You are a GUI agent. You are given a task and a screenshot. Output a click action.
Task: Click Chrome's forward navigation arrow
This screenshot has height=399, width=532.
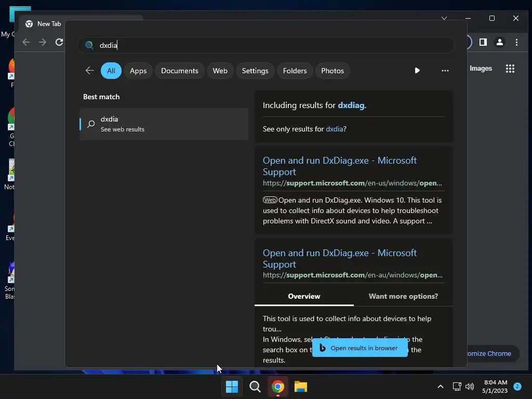pyautogui.click(x=43, y=42)
